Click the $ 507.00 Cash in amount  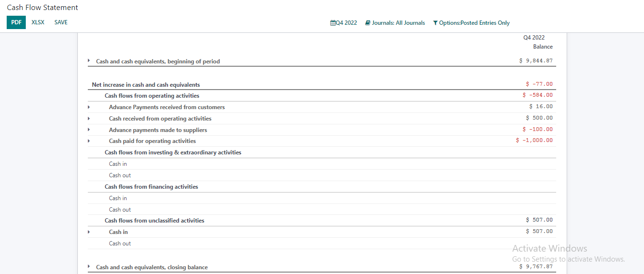click(539, 231)
